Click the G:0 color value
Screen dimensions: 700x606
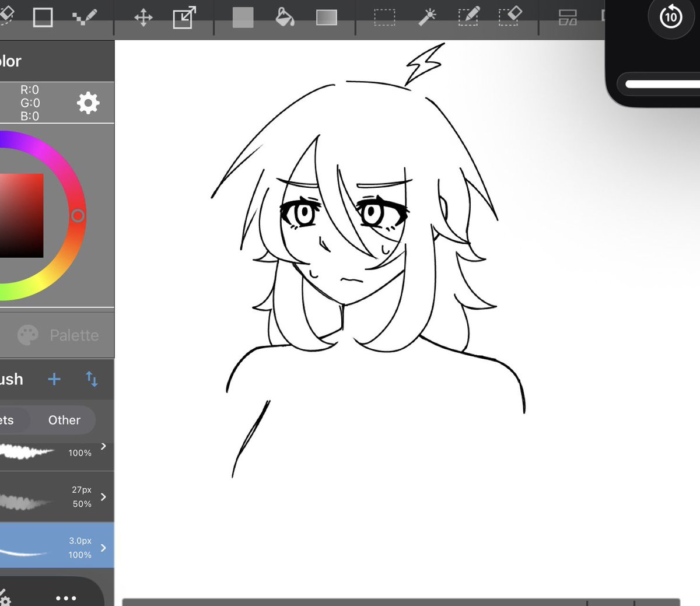pos(30,103)
